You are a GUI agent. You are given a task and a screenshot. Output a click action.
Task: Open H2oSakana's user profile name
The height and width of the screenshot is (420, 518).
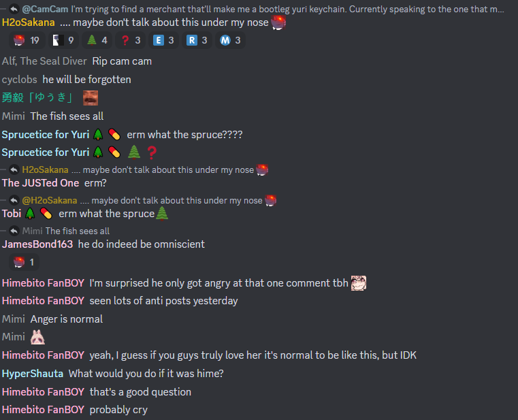(x=29, y=22)
